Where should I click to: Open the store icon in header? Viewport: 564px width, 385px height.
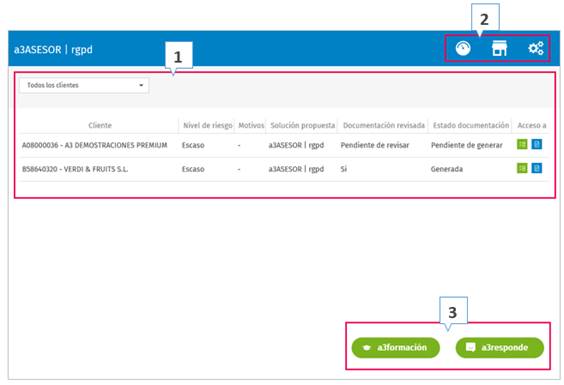tap(499, 48)
